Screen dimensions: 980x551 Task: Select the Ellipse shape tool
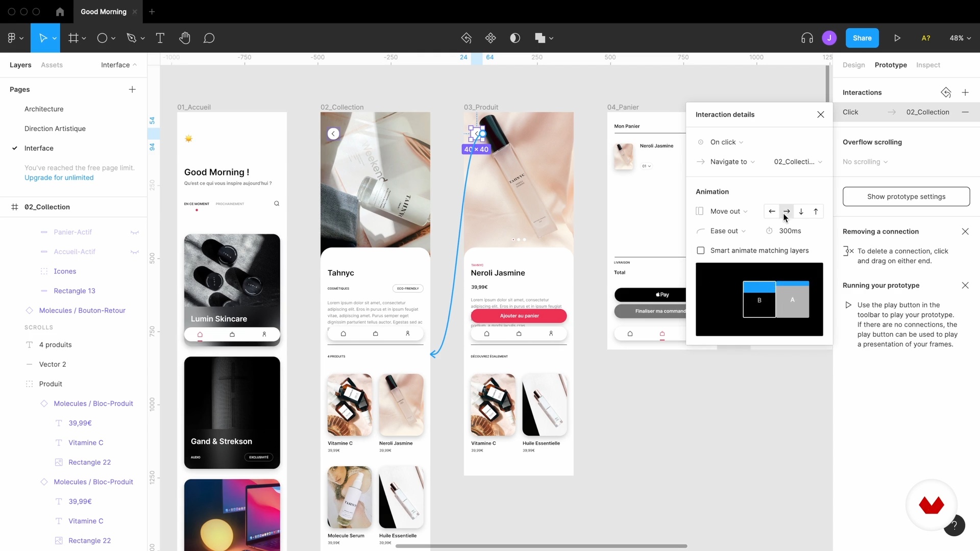point(102,38)
